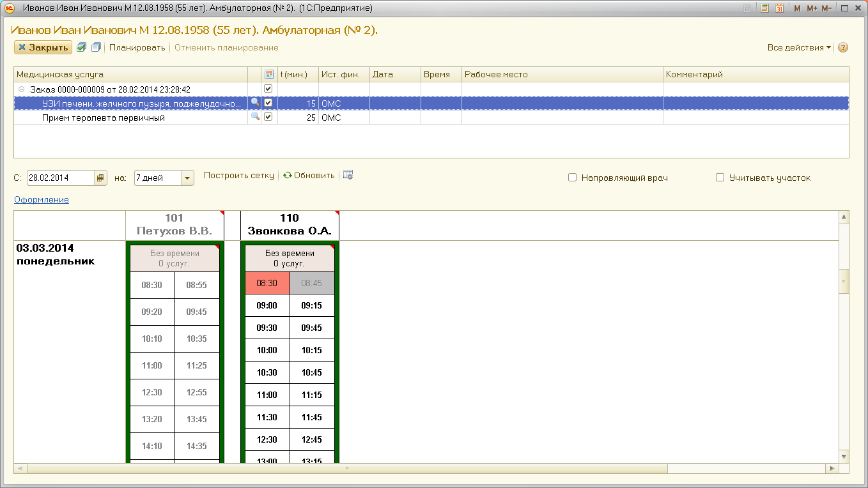Select the 10:45 slot for Звонкова
The image size is (868, 488).
(312, 372)
